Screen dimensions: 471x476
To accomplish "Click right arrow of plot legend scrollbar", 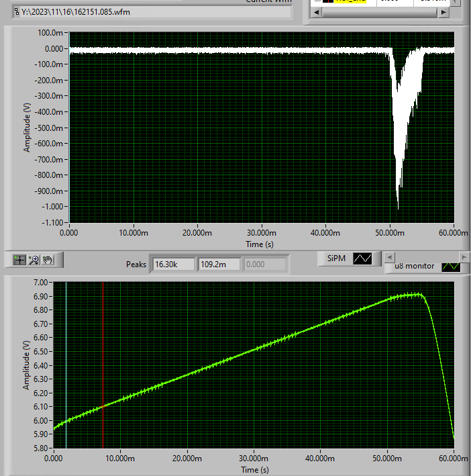I will (464, 257).
